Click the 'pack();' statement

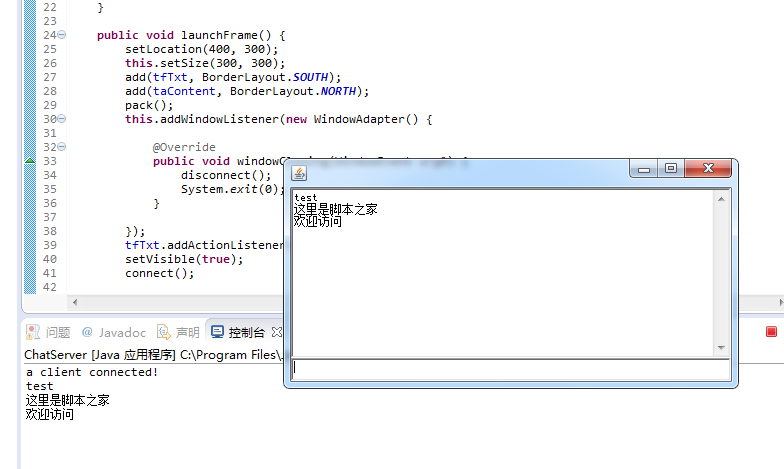(x=149, y=105)
